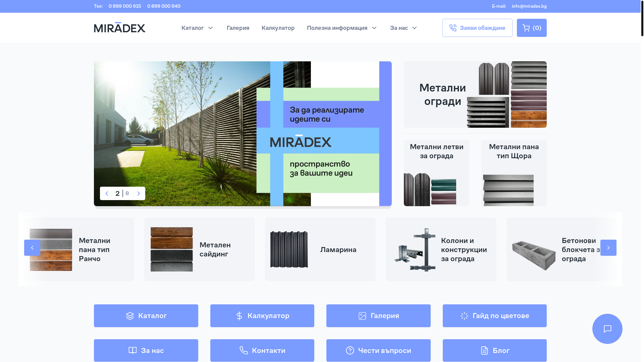Open Бетонови блокчета за ограда card
Viewport: 644px width, 362px height.
point(562,249)
